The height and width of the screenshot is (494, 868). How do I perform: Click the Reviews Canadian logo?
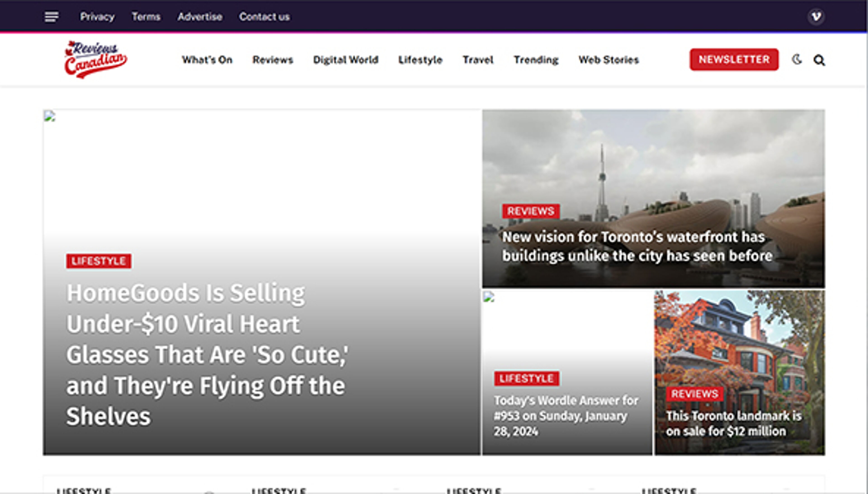coord(95,60)
